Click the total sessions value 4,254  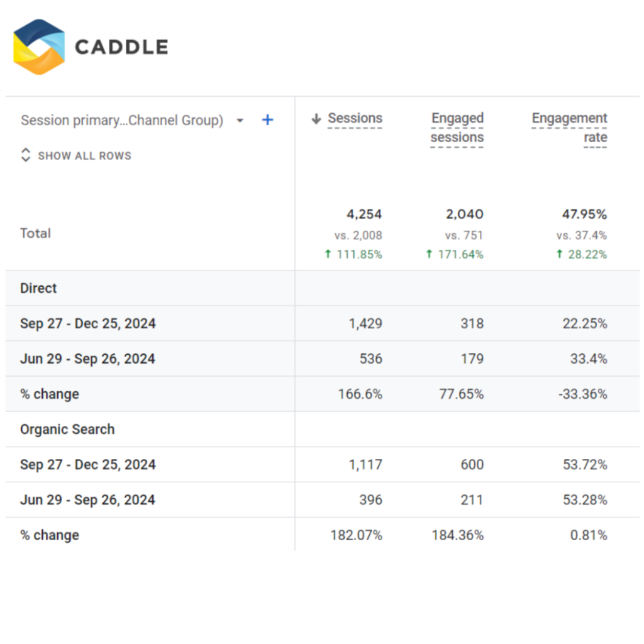[x=364, y=214]
